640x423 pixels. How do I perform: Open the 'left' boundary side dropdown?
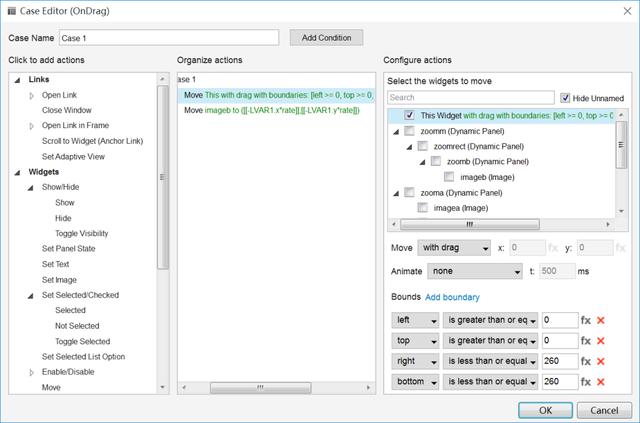point(415,321)
